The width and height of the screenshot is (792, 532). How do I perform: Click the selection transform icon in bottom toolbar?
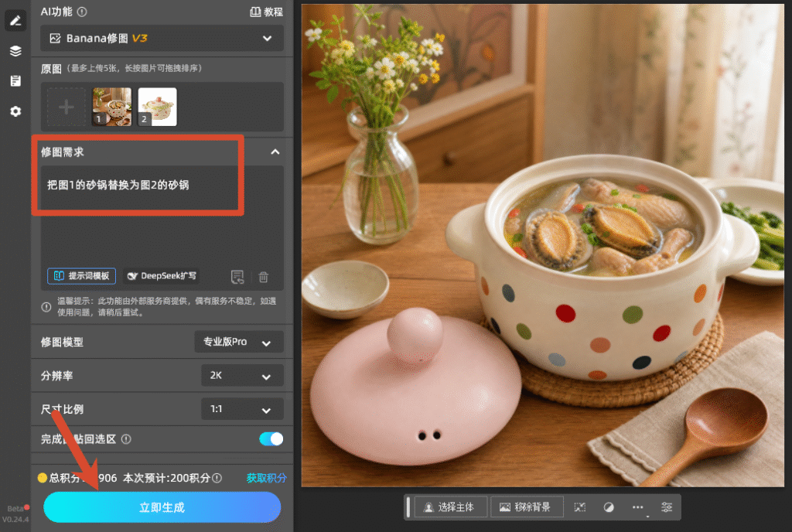(x=580, y=507)
